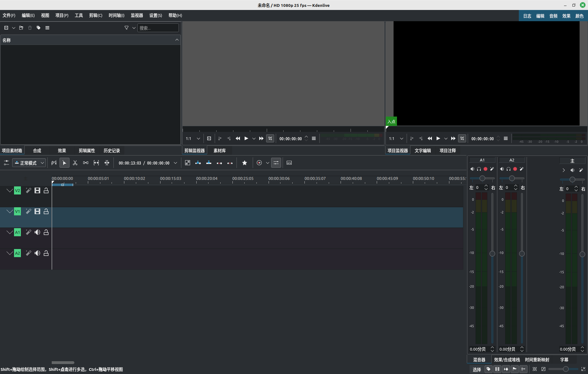Click the 名称 column header in project bin
Image resolution: width=588 pixels, height=374 pixels.
coord(90,40)
